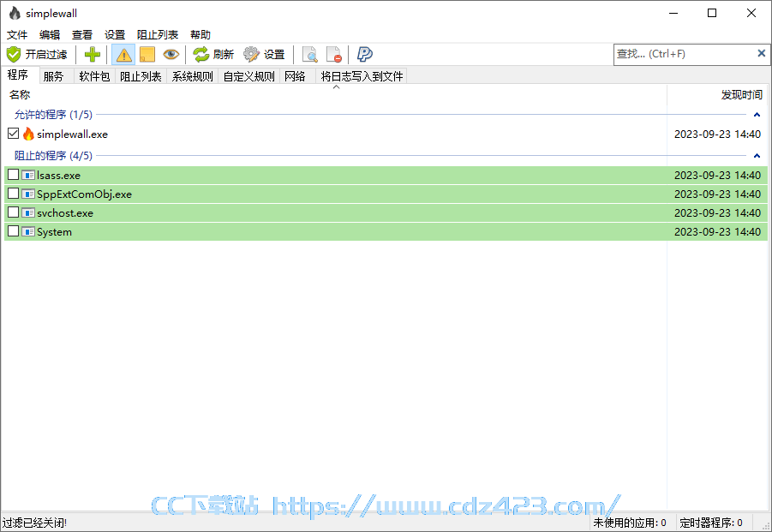Click the 开启过滤 button label
772x532 pixels.
point(46,54)
